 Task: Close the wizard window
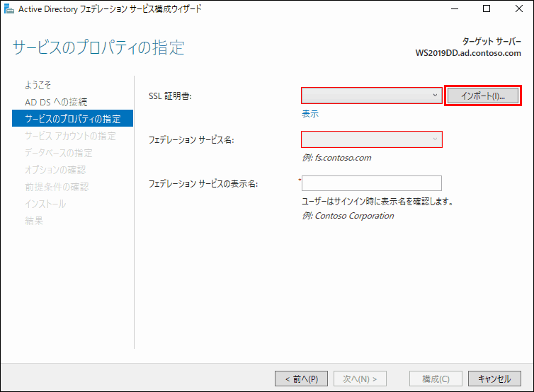pyautogui.click(x=518, y=9)
